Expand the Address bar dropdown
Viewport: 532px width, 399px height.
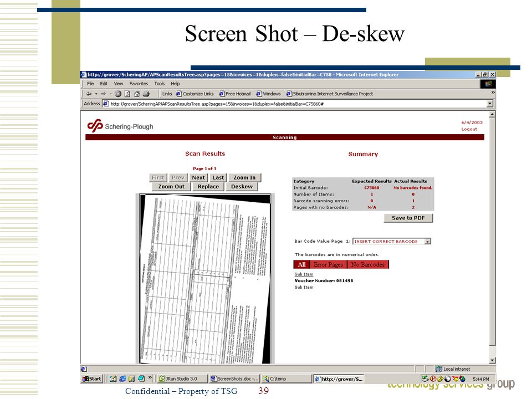click(489, 104)
